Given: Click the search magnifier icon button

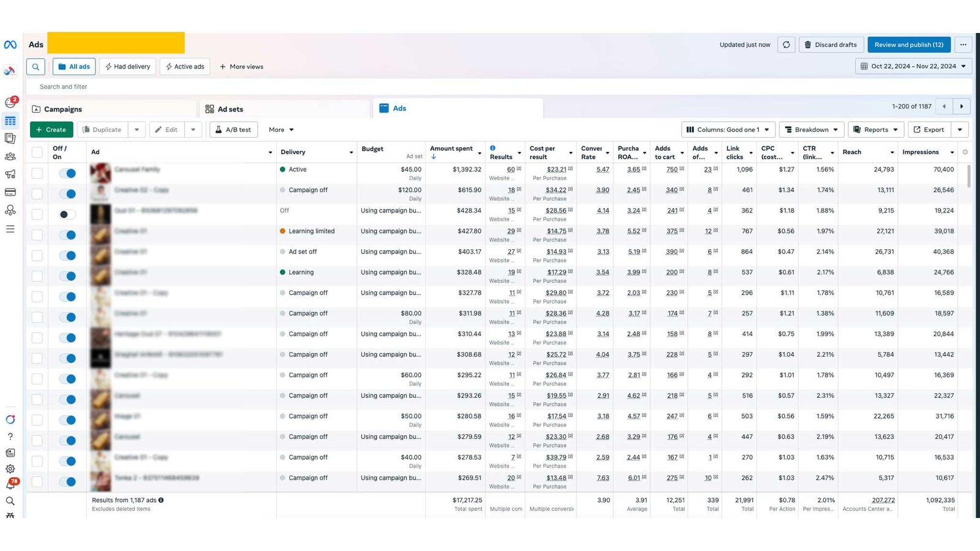Looking at the screenshot, I should [x=36, y=67].
